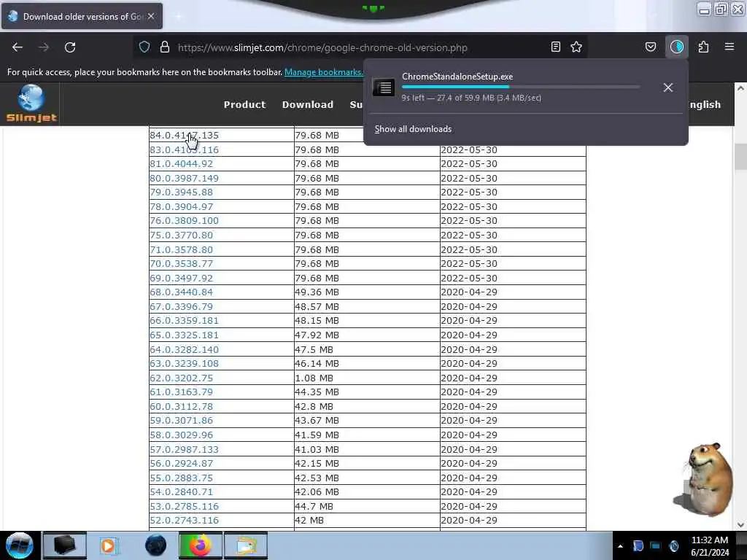
Task: Click the Slimjet logo
Action: pyautogui.click(x=31, y=104)
